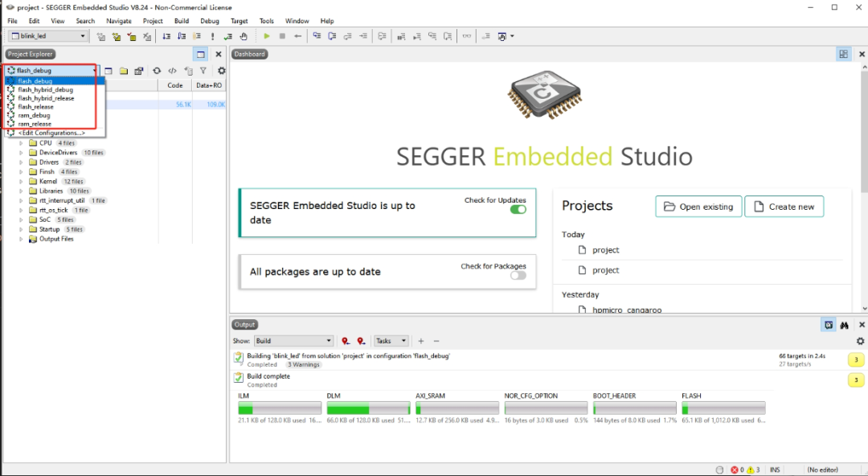Toggle the Output panel highlighted view button

[828, 326]
